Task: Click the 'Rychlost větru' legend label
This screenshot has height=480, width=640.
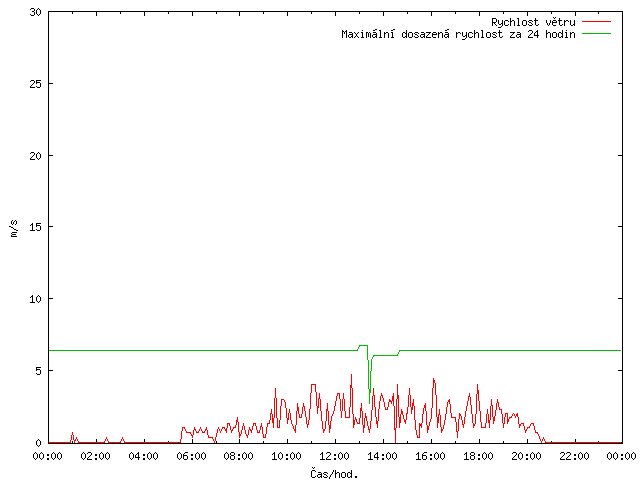Action: coord(533,22)
